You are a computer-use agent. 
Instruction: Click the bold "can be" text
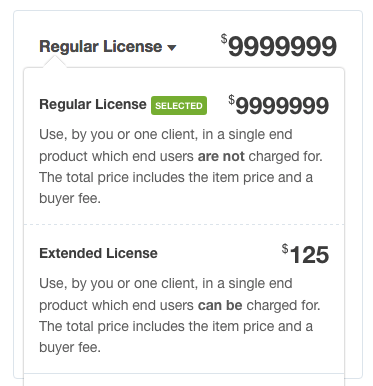click(x=220, y=305)
